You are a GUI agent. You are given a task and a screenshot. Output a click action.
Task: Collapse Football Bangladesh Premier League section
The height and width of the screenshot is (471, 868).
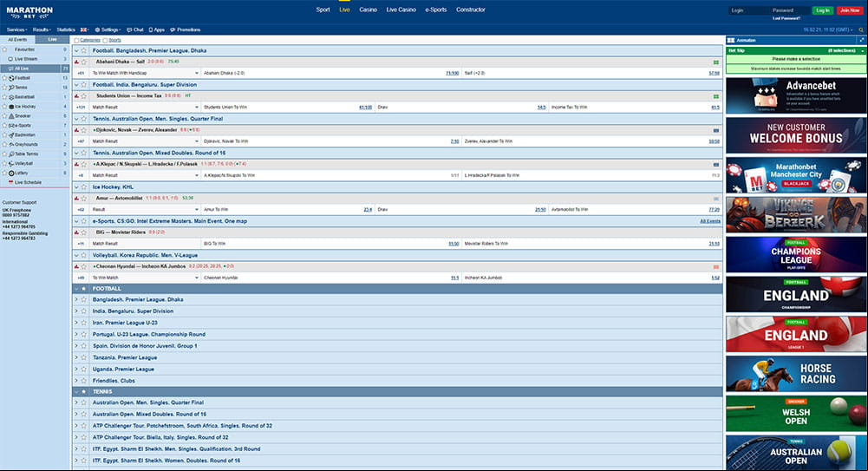[76, 51]
